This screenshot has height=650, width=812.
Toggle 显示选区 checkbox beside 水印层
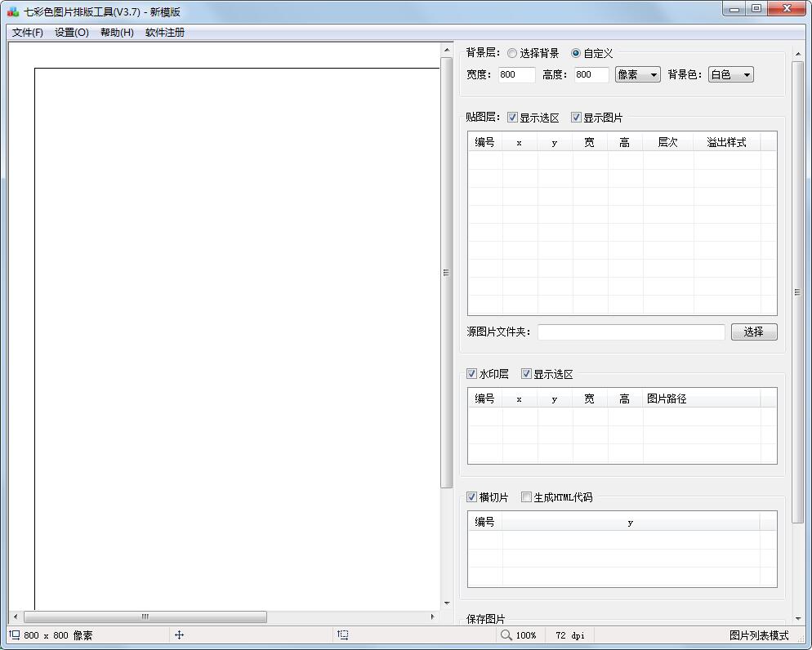point(527,374)
